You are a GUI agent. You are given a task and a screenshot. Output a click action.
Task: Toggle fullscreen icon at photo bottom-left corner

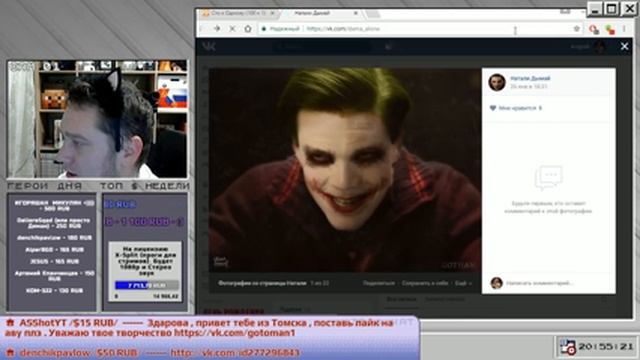[221, 262]
